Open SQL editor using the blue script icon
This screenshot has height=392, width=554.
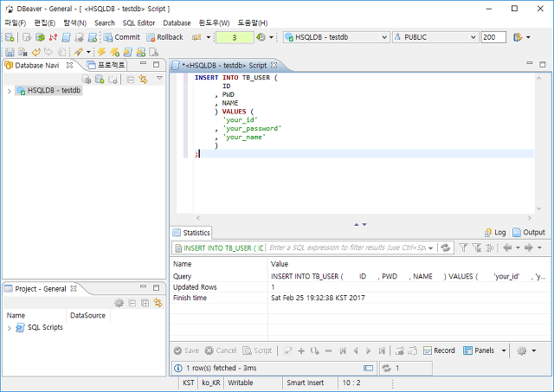click(66, 37)
